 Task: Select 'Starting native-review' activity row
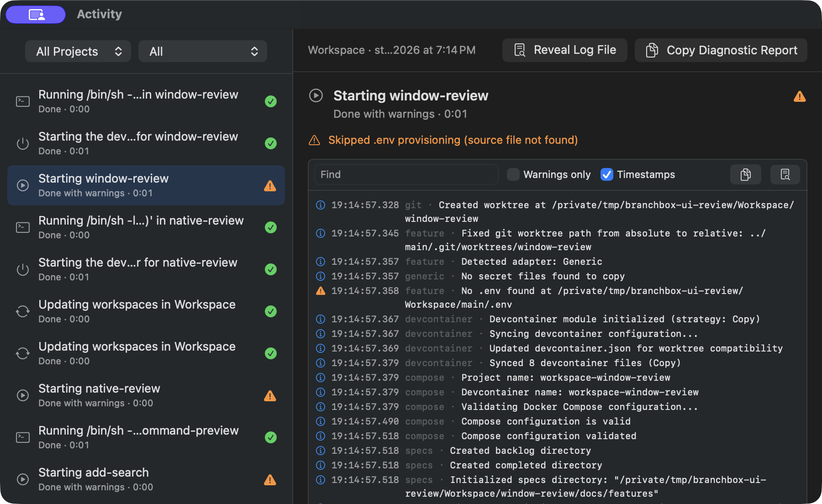tap(146, 395)
